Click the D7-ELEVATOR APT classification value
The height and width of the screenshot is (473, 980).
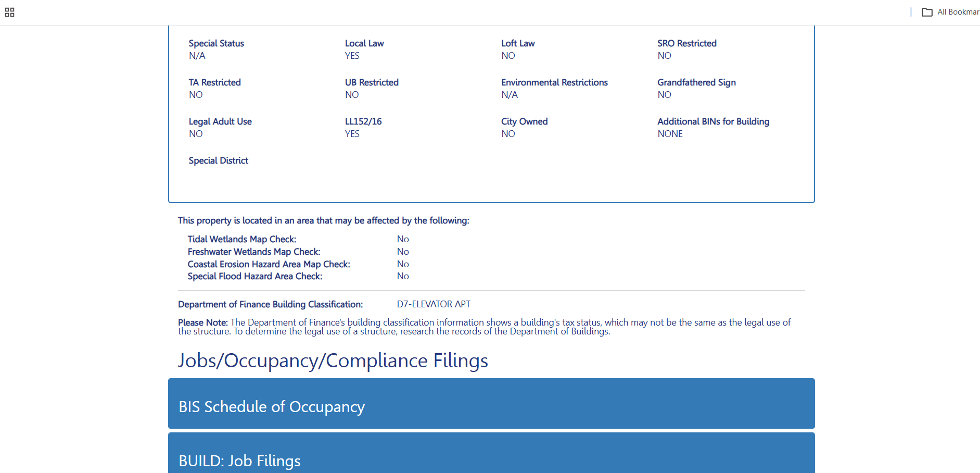pyautogui.click(x=434, y=304)
